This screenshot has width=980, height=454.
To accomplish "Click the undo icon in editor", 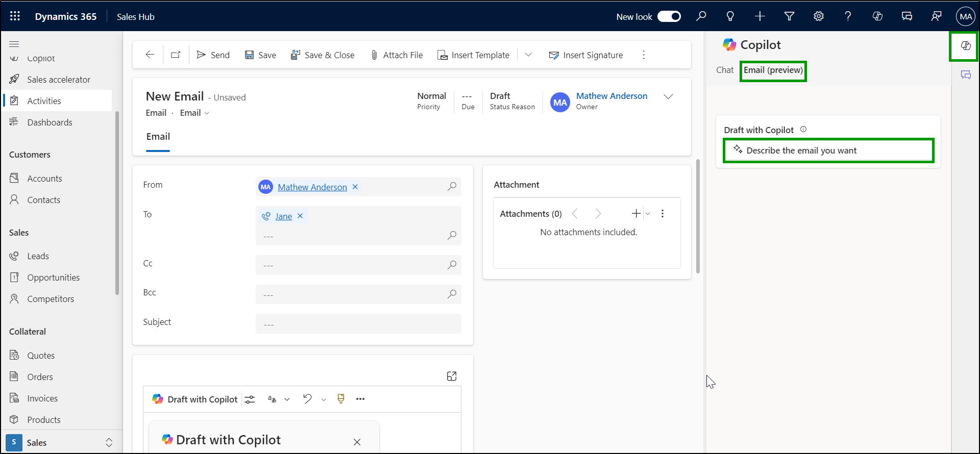I will (x=307, y=399).
